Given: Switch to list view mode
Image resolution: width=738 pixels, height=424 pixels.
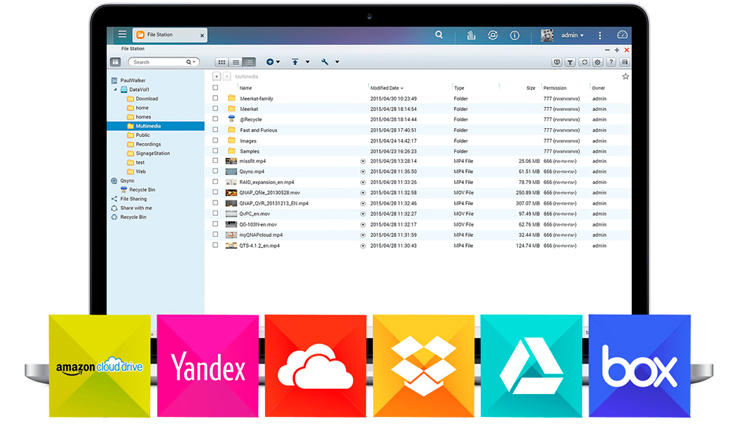Looking at the screenshot, I should 236,62.
